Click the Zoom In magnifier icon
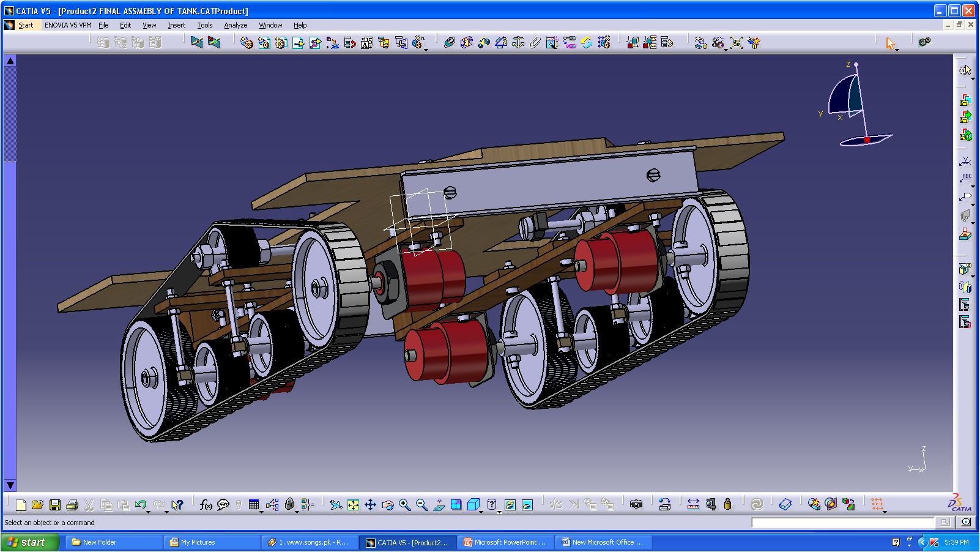Image resolution: width=980 pixels, height=552 pixels. pos(404,505)
